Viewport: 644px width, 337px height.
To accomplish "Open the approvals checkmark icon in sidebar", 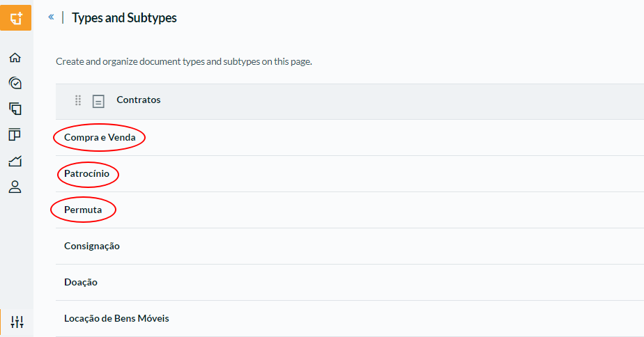I will tap(15, 84).
